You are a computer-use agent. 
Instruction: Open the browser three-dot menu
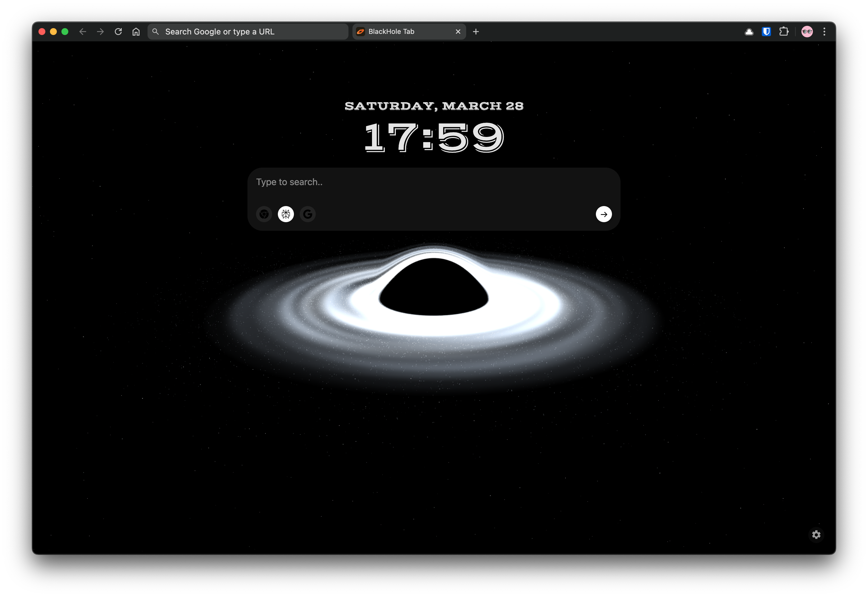pyautogui.click(x=824, y=32)
